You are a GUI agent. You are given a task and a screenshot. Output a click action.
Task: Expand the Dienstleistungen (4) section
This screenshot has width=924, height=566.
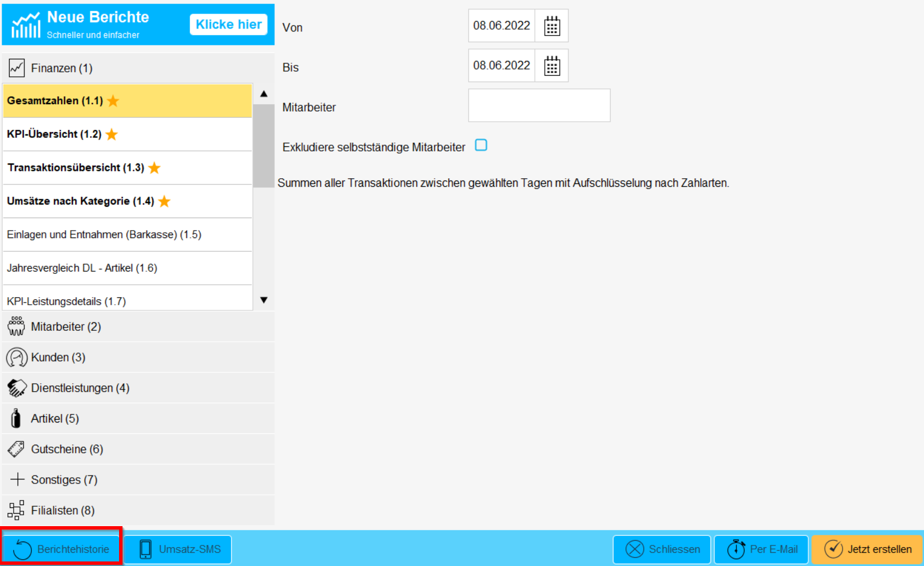click(80, 388)
